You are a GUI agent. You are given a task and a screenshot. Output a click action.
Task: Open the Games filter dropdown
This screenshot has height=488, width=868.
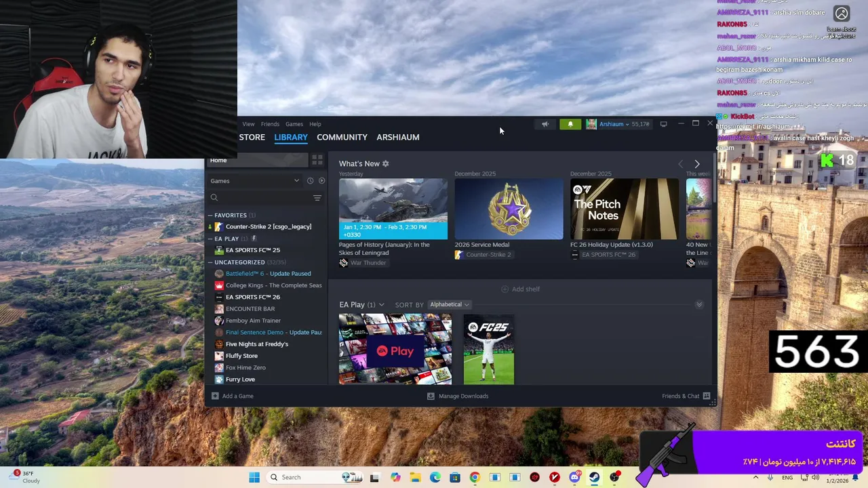point(255,181)
